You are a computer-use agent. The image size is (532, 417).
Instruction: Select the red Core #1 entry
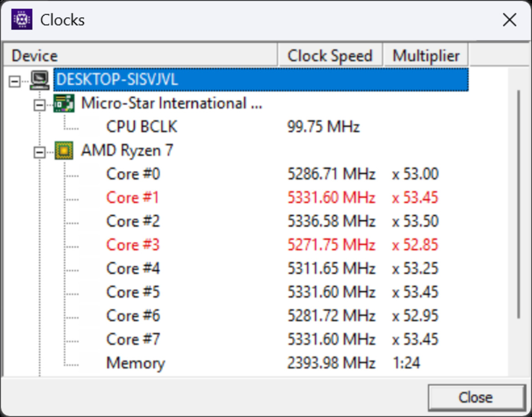133,198
